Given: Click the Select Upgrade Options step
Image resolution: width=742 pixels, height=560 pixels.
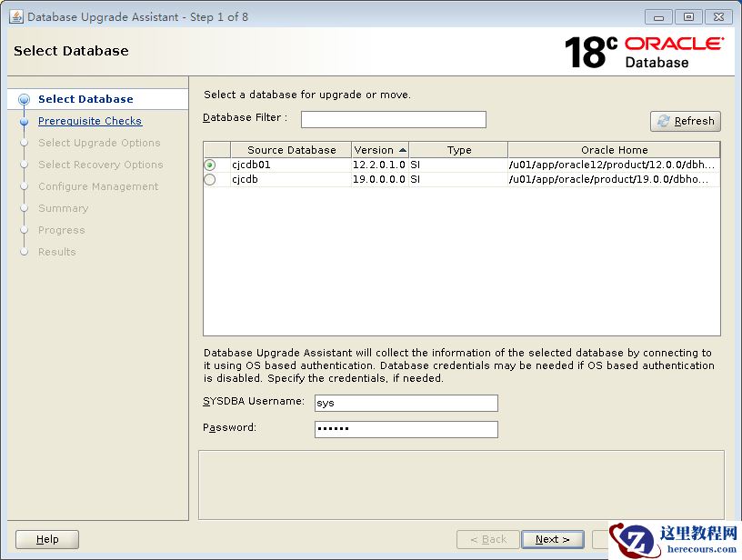Looking at the screenshot, I should [99, 143].
